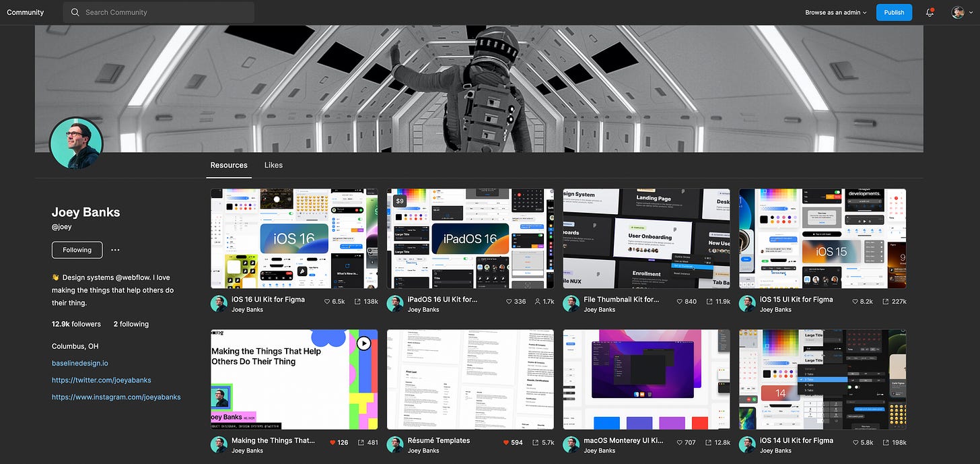Open baselinedesign.io link
Screen dimensions: 980x464
tap(80, 363)
